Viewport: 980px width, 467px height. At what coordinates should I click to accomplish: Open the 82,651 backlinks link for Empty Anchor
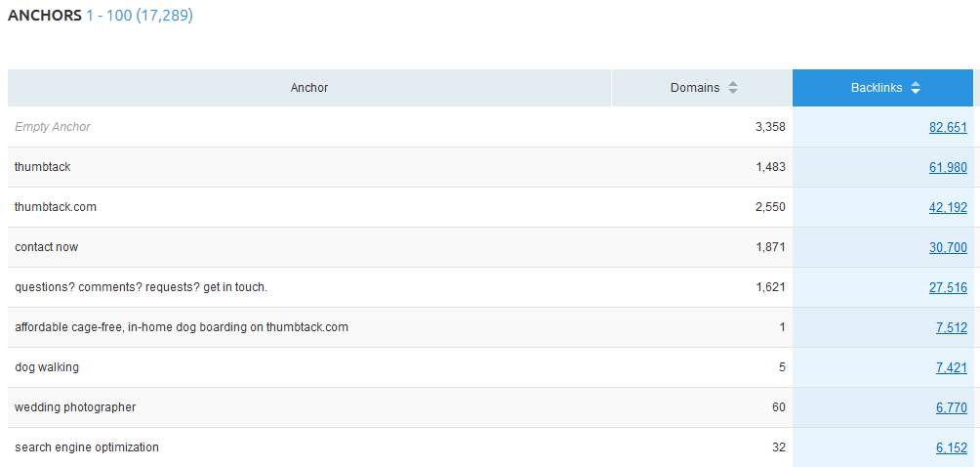tap(947, 127)
